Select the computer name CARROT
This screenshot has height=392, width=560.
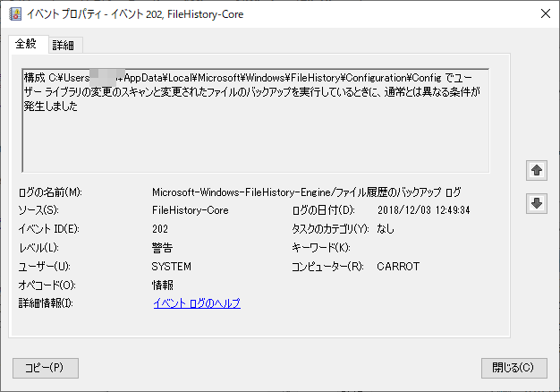398,267
